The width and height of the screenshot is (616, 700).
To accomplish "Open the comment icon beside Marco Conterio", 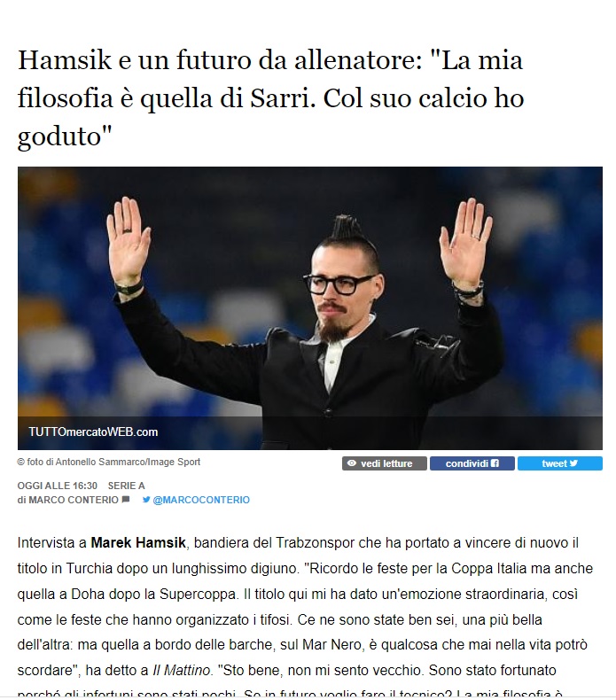I will (126, 499).
